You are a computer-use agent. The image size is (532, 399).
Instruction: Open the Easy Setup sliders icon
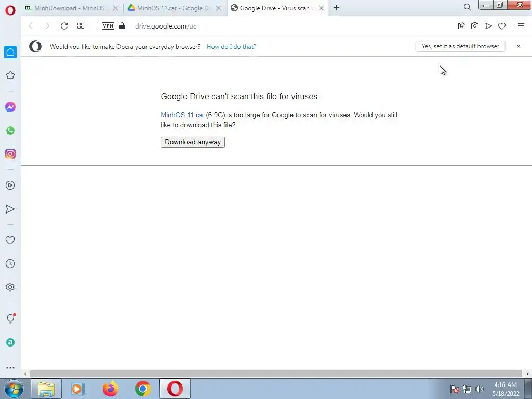click(x=521, y=26)
